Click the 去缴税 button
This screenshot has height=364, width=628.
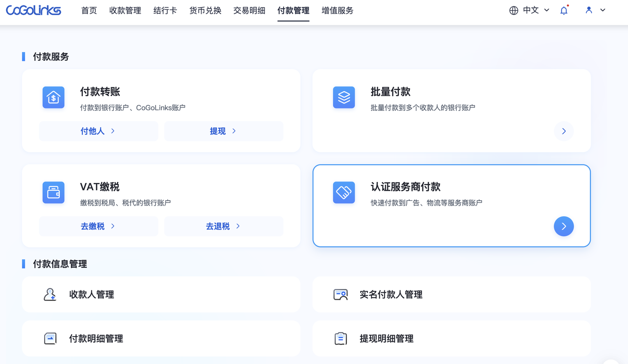click(99, 226)
